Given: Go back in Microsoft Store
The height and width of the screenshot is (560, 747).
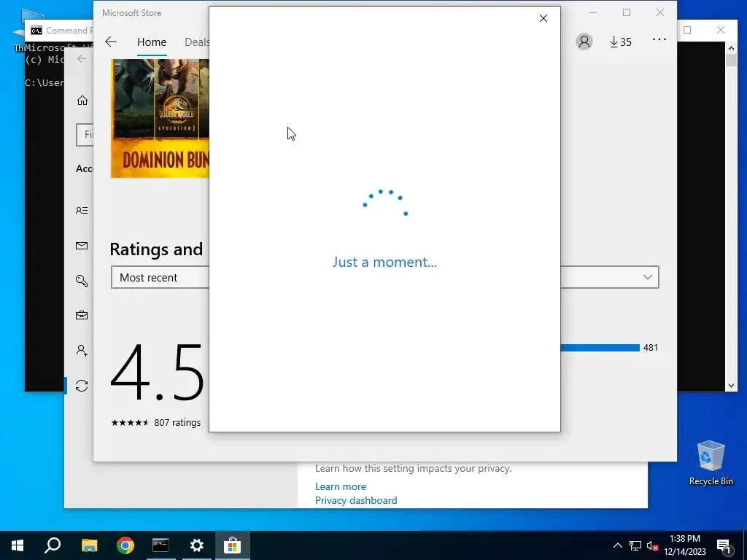Looking at the screenshot, I should coord(111,42).
